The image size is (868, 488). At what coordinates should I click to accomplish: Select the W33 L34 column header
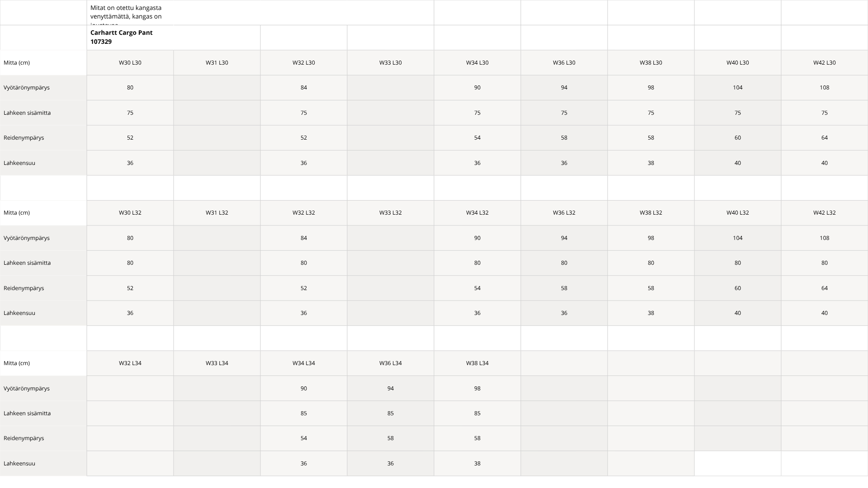point(217,363)
